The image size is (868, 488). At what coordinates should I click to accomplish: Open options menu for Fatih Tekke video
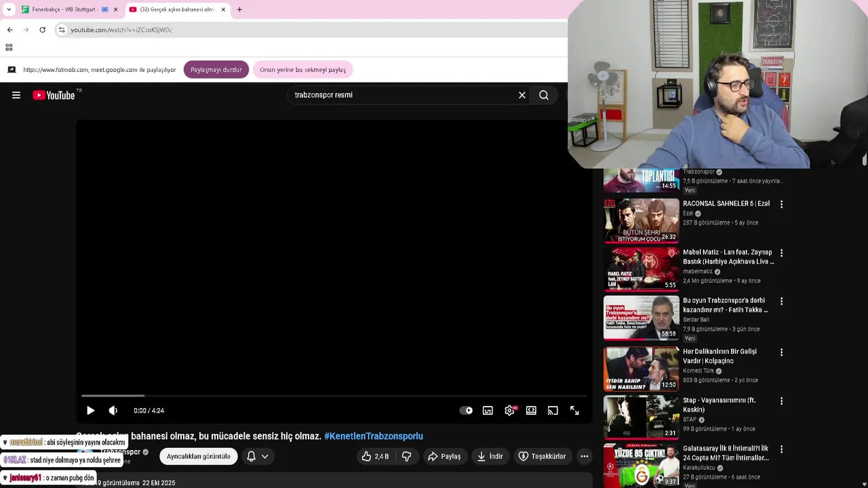[781, 301]
